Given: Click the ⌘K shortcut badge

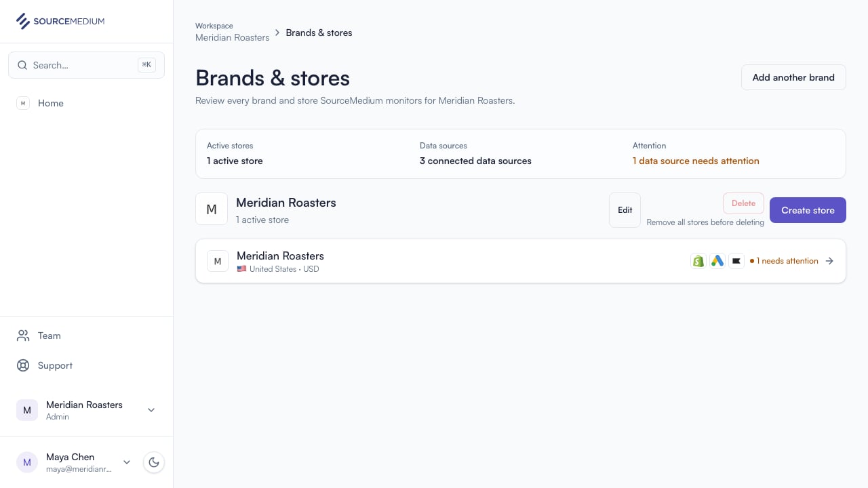Looking at the screenshot, I should coord(146,65).
